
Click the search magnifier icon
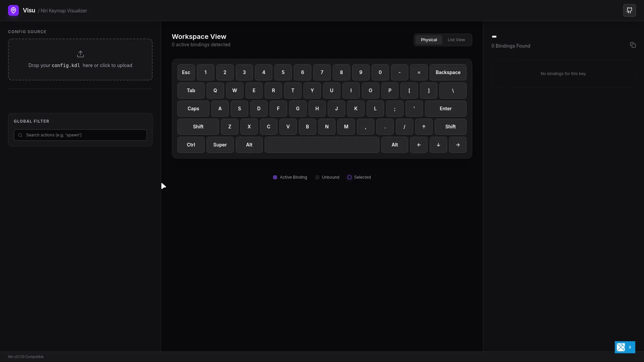pos(20,135)
